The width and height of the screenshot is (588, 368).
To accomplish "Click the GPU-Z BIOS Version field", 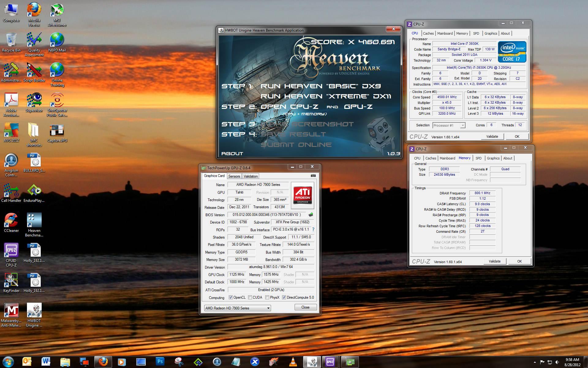I will pyautogui.click(x=266, y=215).
